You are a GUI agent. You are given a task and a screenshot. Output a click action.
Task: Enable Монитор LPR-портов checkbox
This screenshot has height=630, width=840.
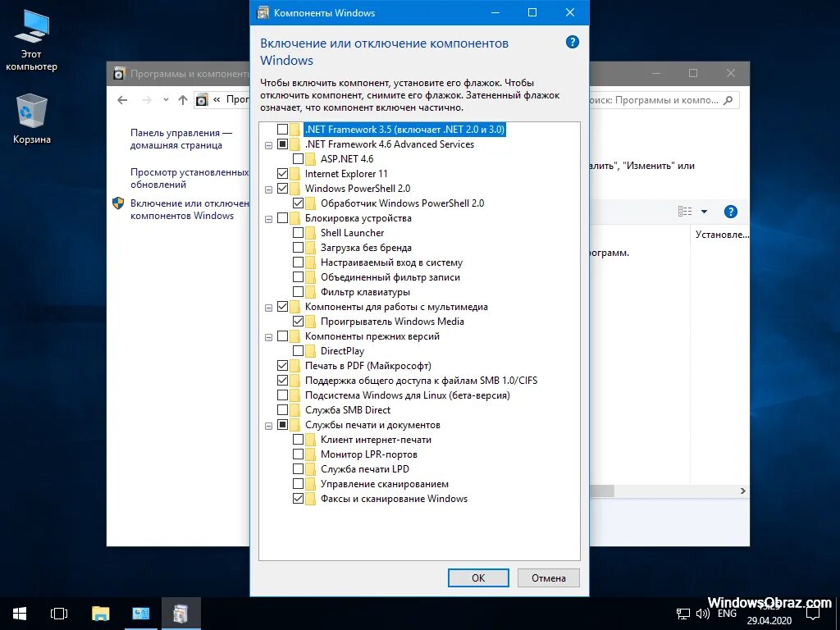[x=298, y=454]
